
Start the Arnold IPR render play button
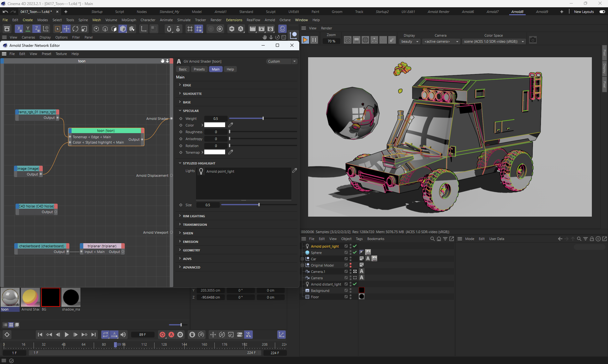click(305, 40)
